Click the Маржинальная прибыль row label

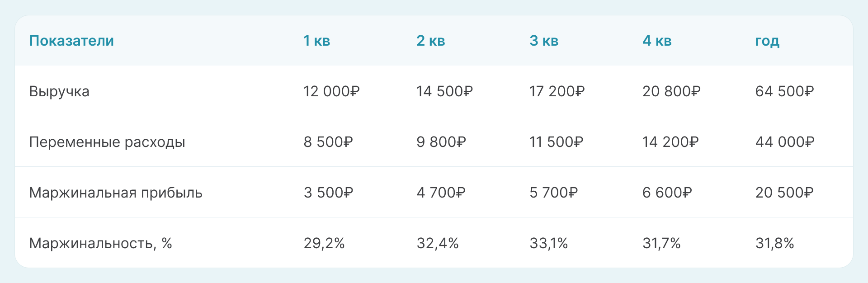(x=116, y=193)
